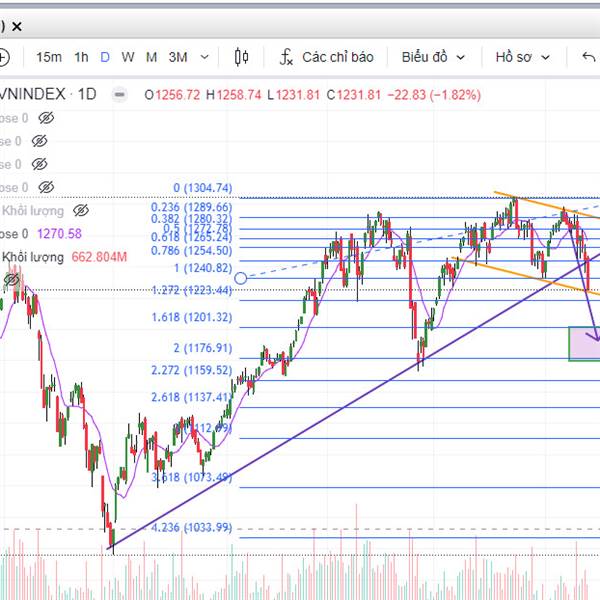Select the Fibonacci anchor circle at level 1
This screenshot has width=600, height=600.
point(240,277)
